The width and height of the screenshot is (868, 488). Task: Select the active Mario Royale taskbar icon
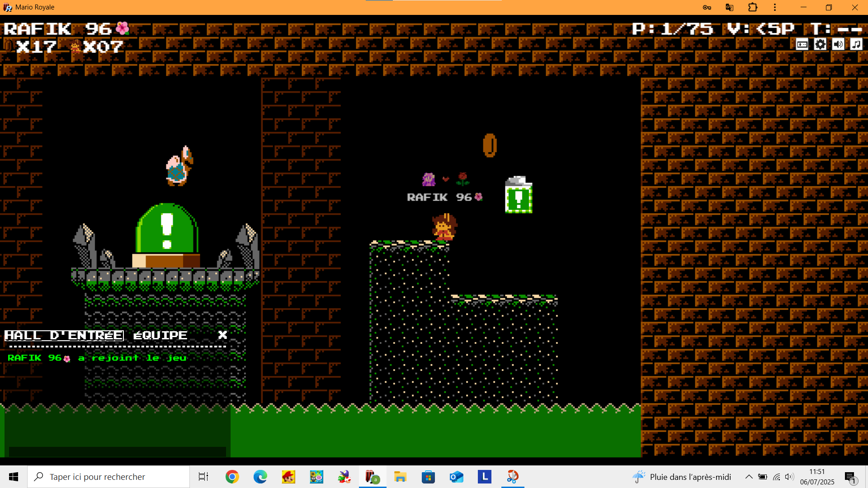click(x=373, y=477)
